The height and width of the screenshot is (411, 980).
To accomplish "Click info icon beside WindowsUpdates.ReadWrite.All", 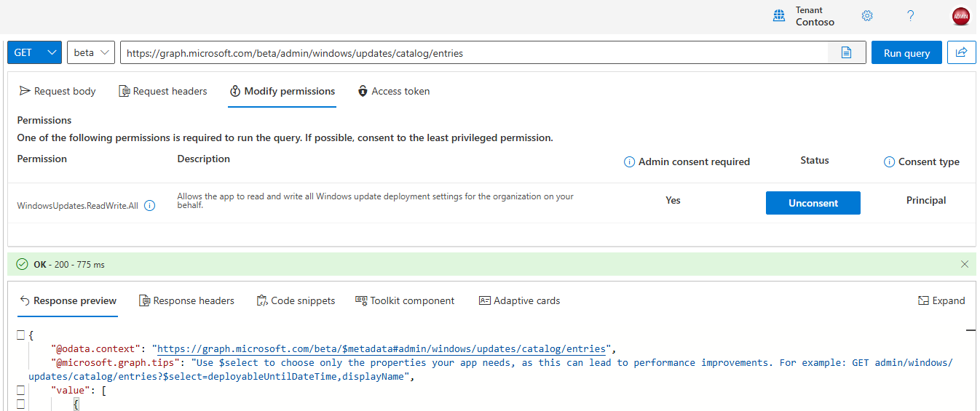I will (149, 206).
